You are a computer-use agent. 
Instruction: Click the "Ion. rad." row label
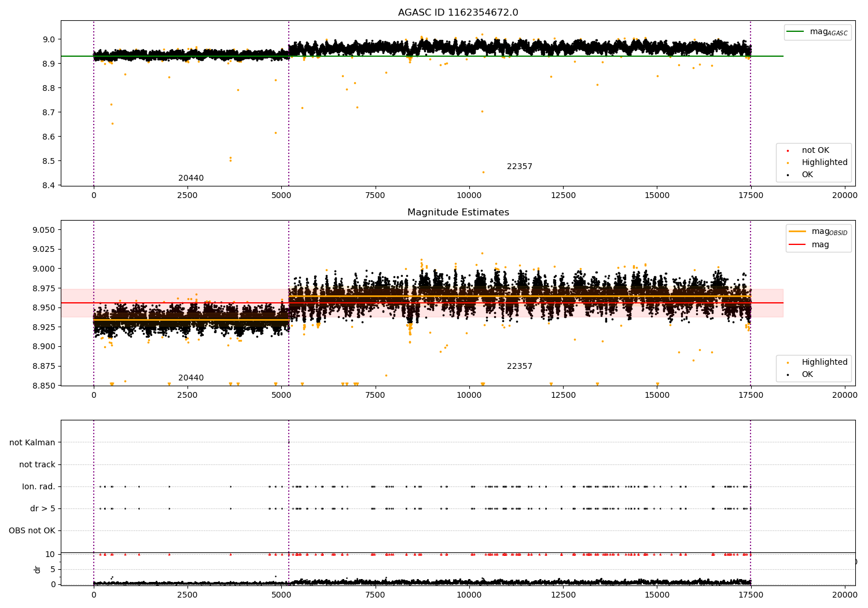(39, 486)
